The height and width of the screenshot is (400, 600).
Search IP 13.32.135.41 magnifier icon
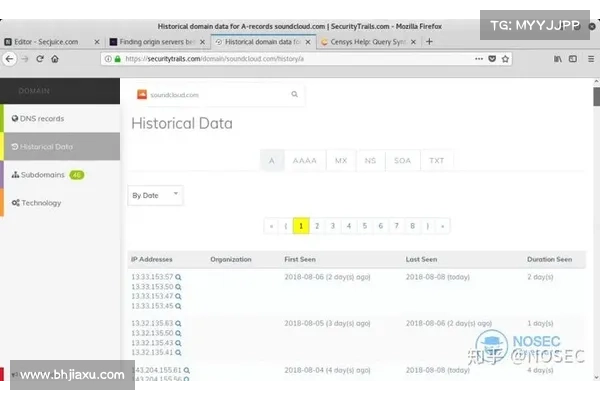pyautogui.click(x=178, y=353)
